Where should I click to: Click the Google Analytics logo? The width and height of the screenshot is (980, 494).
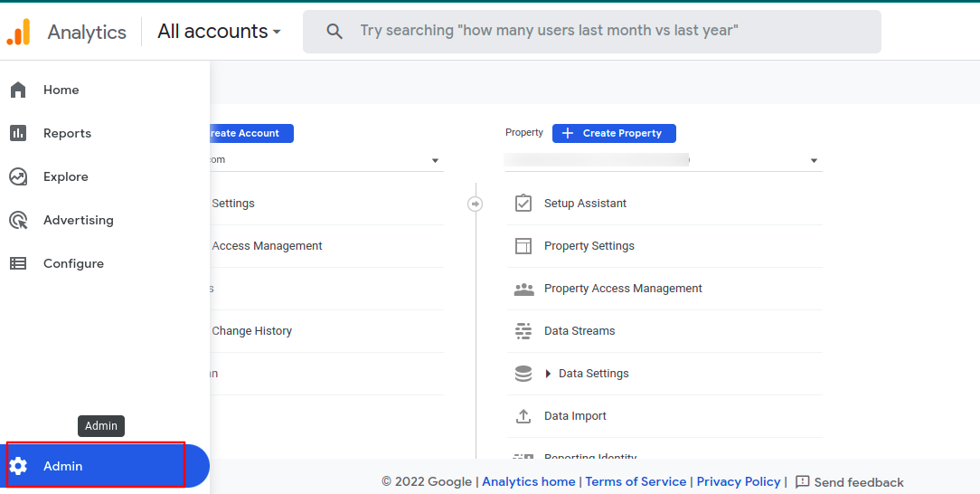click(18, 32)
